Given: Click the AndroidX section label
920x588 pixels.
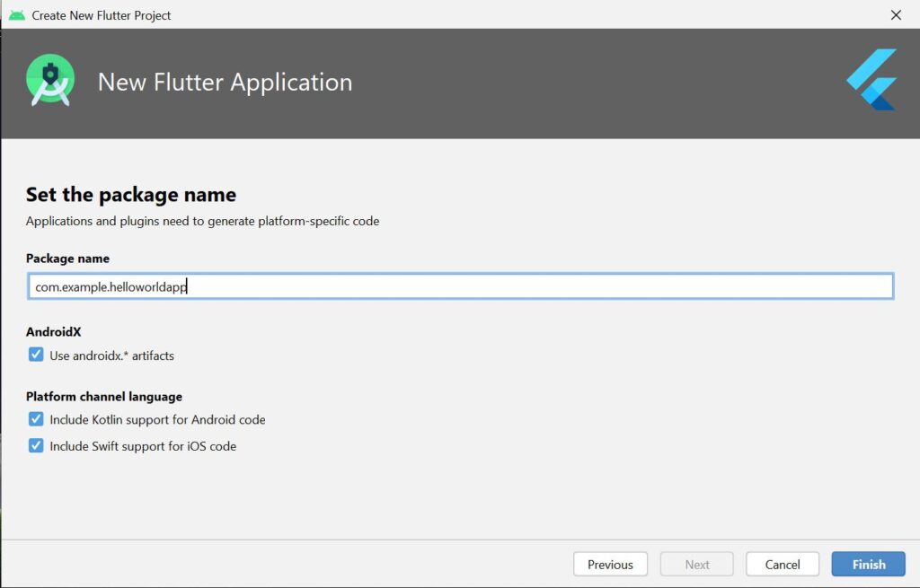Looking at the screenshot, I should coord(53,332).
